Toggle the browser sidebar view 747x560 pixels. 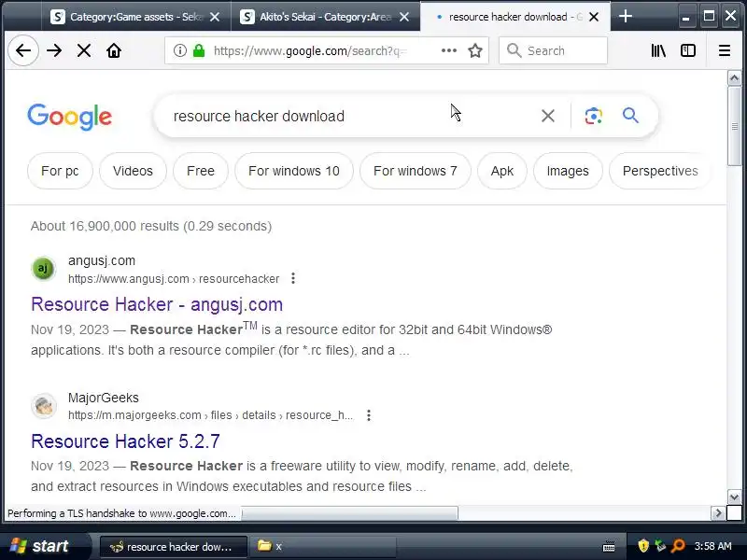(688, 50)
